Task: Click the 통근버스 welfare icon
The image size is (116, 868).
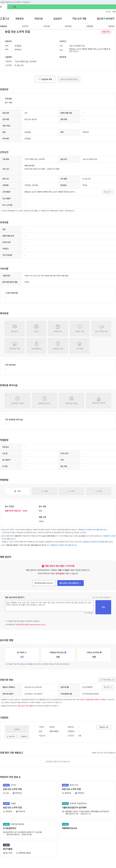Action: click(x=14, y=329)
